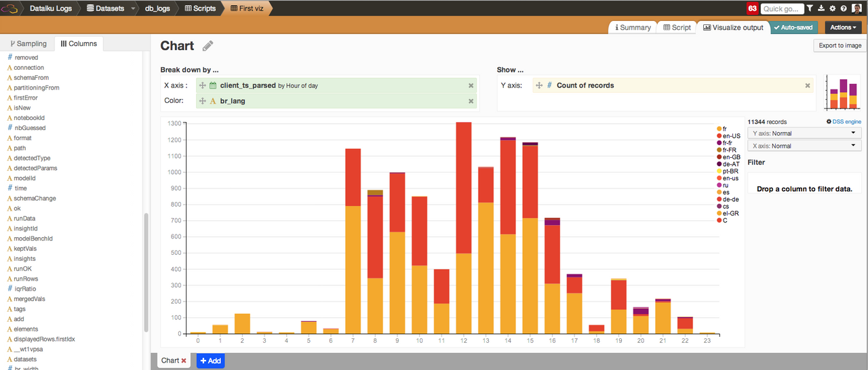868x370 pixels.
Task: Select the Visualize output tab
Action: [x=733, y=28]
